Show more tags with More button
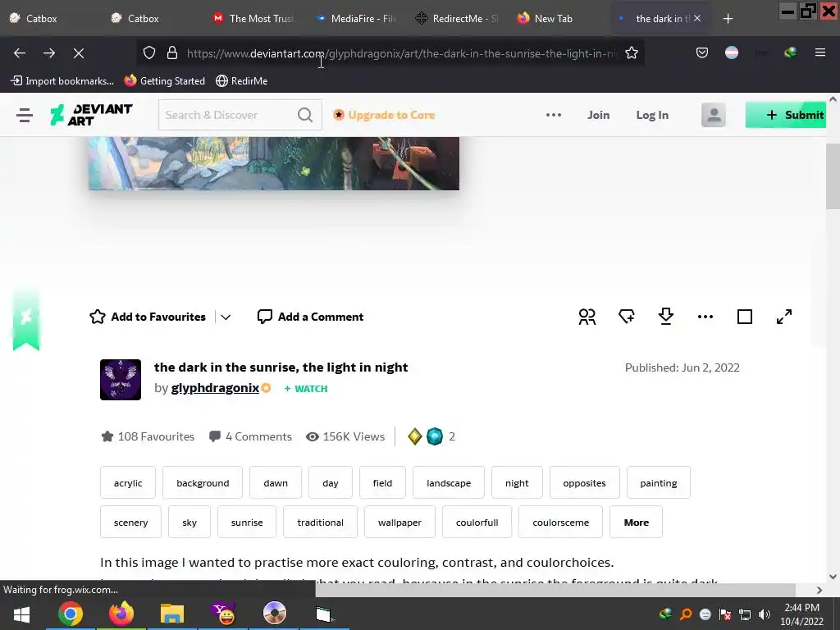 (636, 522)
